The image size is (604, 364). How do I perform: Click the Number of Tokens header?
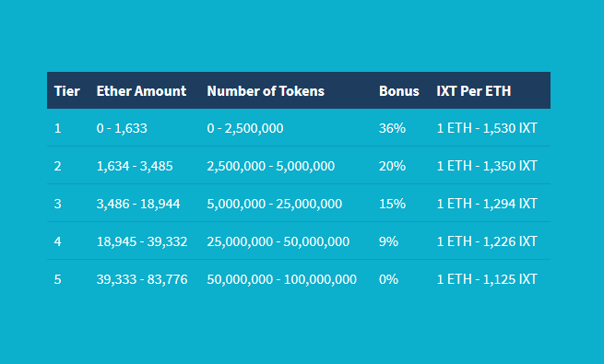click(266, 91)
